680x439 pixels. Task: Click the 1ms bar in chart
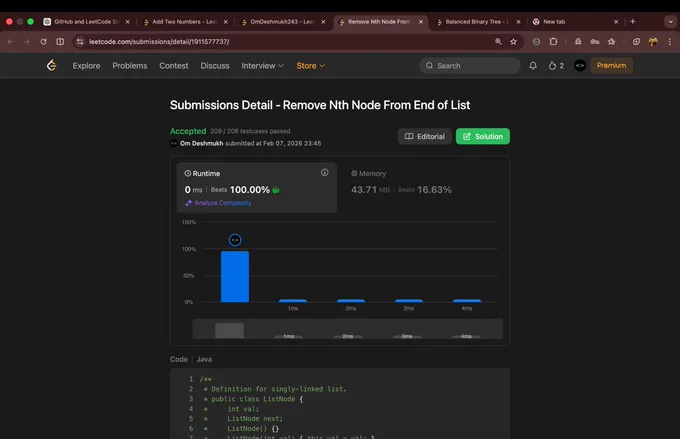(x=293, y=301)
